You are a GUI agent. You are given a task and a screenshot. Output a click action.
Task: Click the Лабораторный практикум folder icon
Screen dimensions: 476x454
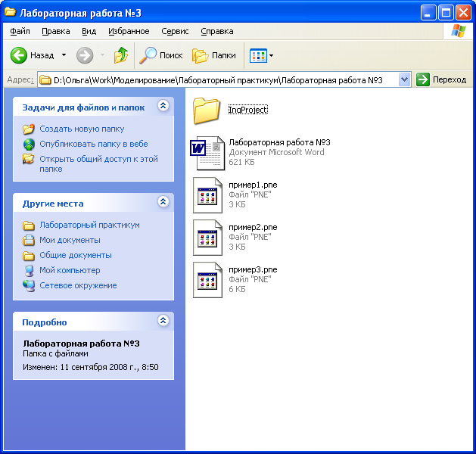(x=29, y=225)
